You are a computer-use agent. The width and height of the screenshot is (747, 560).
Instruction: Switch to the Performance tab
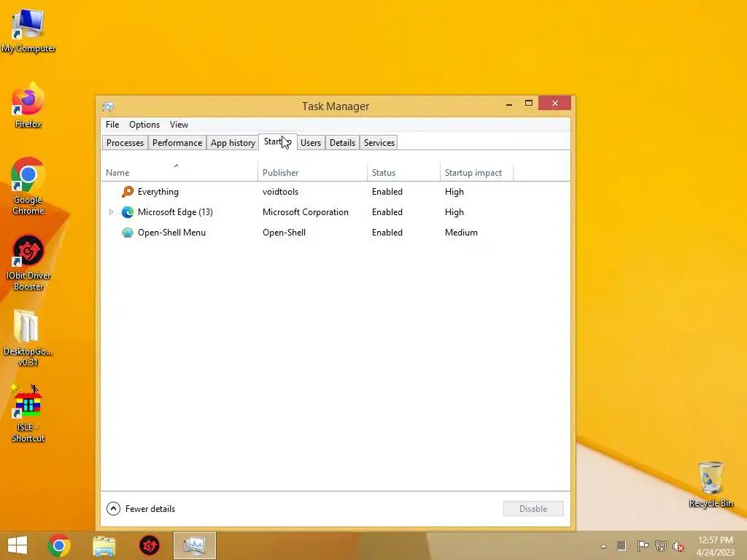[x=177, y=143]
